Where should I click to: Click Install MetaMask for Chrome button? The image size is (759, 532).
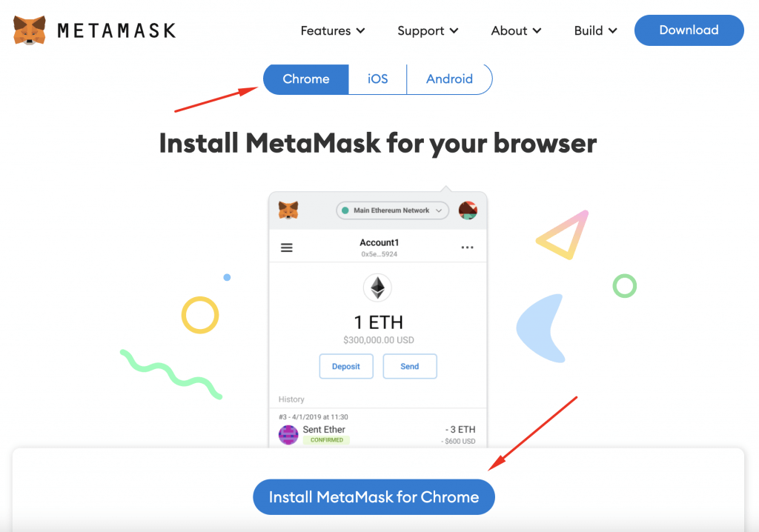click(x=374, y=497)
